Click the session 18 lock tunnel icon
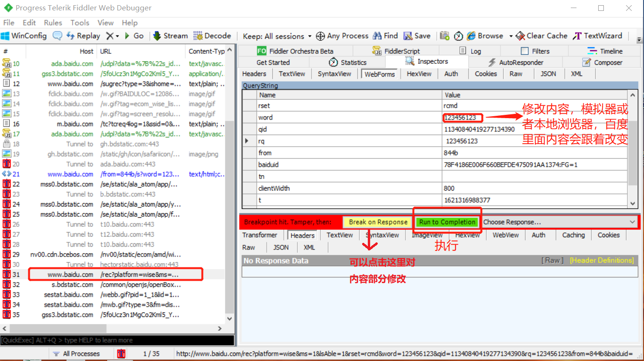Image resolution: width=644 pixels, height=361 pixels. [7, 144]
